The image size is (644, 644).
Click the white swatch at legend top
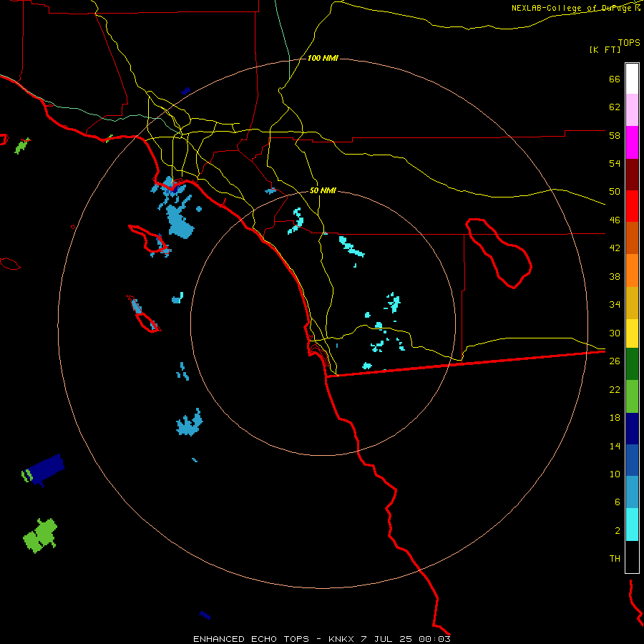pyautogui.click(x=632, y=79)
